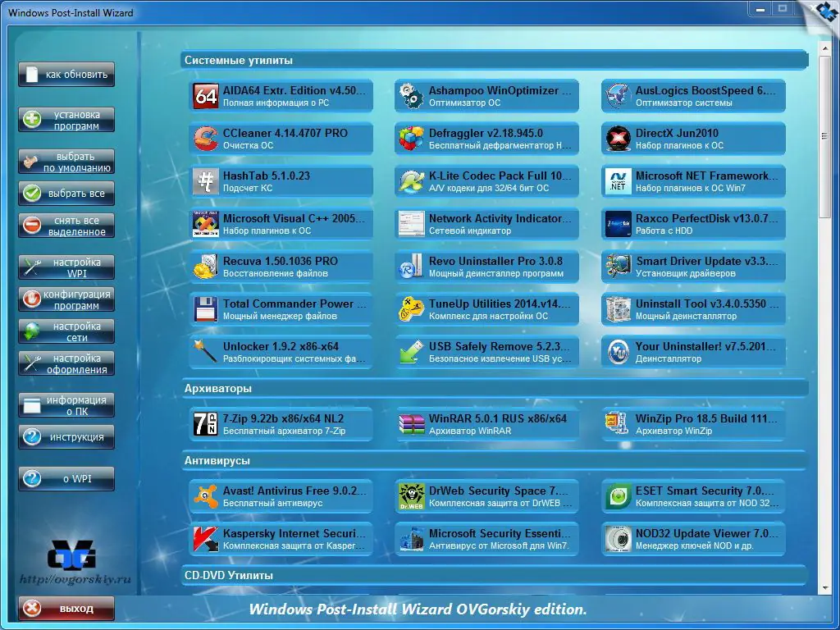Select all programs with 'выбрать все'
840x630 pixels.
[66, 194]
